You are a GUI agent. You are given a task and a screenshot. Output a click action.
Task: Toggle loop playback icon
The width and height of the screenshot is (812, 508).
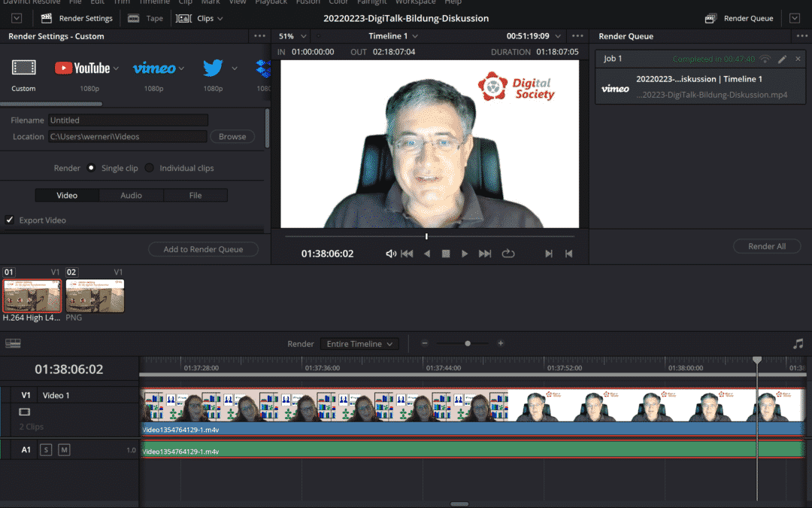(x=508, y=254)
